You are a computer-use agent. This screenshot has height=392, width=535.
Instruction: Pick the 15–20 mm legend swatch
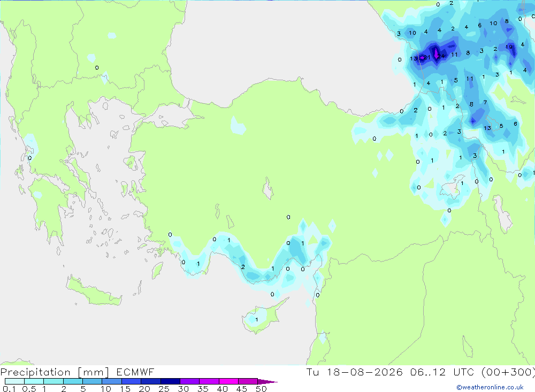132,381
